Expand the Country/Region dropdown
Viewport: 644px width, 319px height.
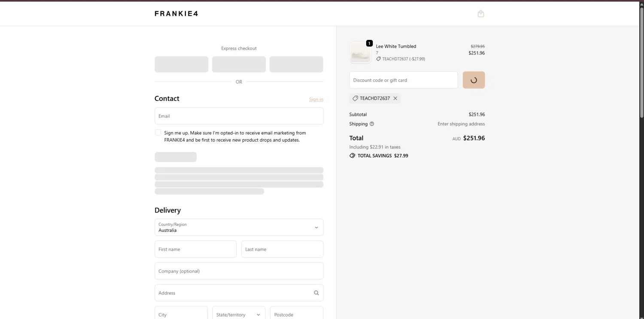(239, 228)
